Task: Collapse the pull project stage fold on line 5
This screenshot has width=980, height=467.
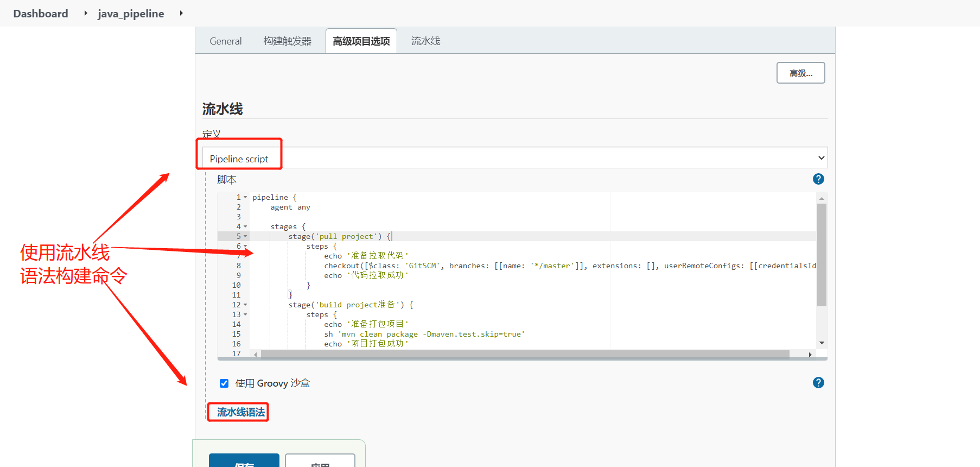Action: click(245, 236)
